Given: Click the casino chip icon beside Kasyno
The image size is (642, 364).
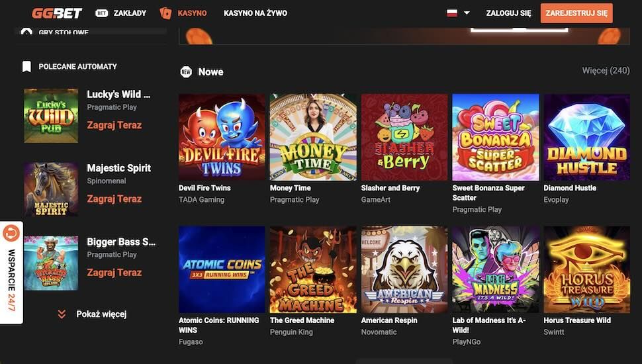Looking at the screenshot, I should [x=166, y=13].
